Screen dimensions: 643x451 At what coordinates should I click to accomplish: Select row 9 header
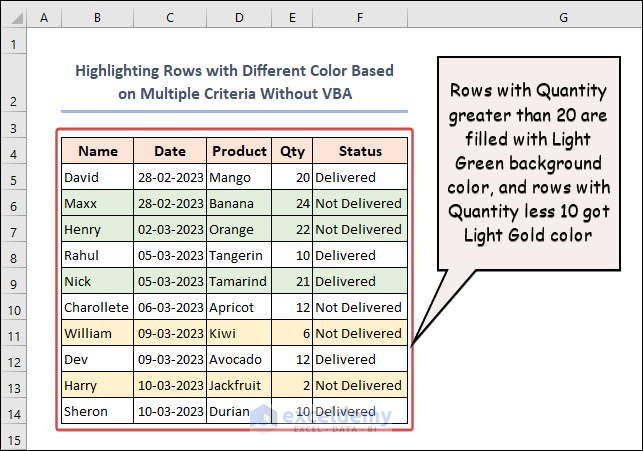click(x=14, y=281)
